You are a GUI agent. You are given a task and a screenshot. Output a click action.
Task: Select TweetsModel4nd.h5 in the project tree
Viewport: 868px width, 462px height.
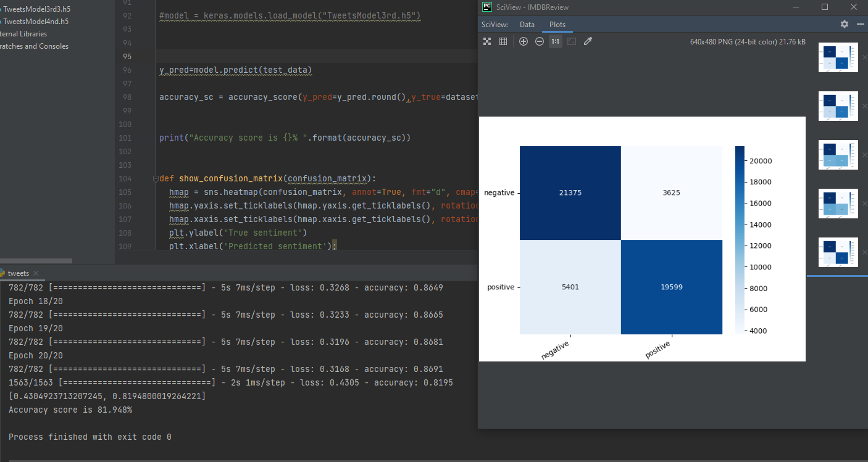point(35,21)
